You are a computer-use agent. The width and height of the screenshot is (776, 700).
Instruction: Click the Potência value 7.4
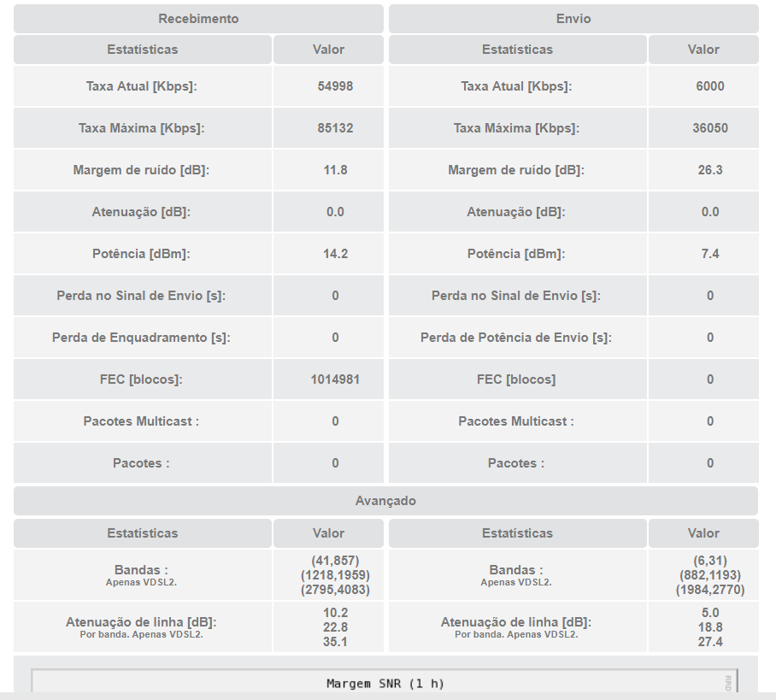pyautogui.click(x=709, y=254)
